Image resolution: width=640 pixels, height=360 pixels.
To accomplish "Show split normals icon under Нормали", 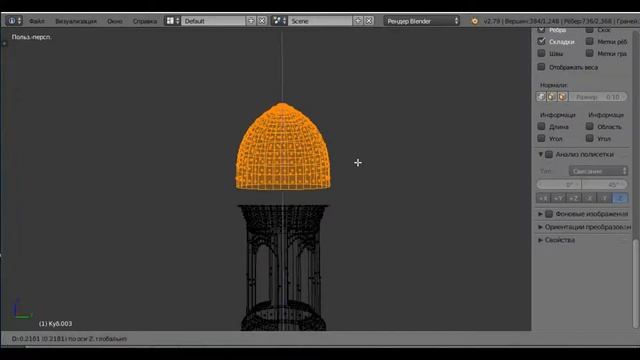I will [x=552, y=97].
